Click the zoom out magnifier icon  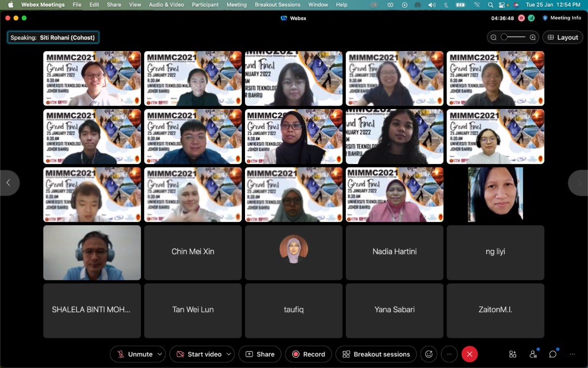click(494, 38)
